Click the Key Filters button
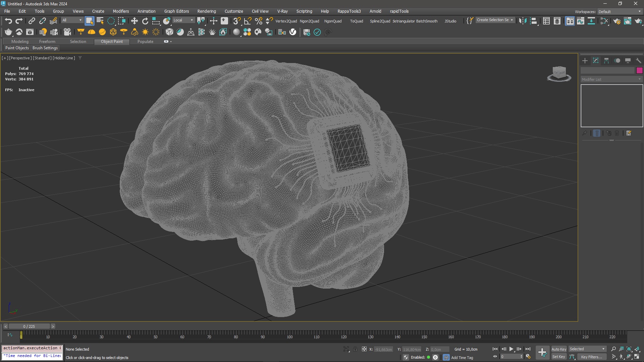 click(x=591, y=357)
